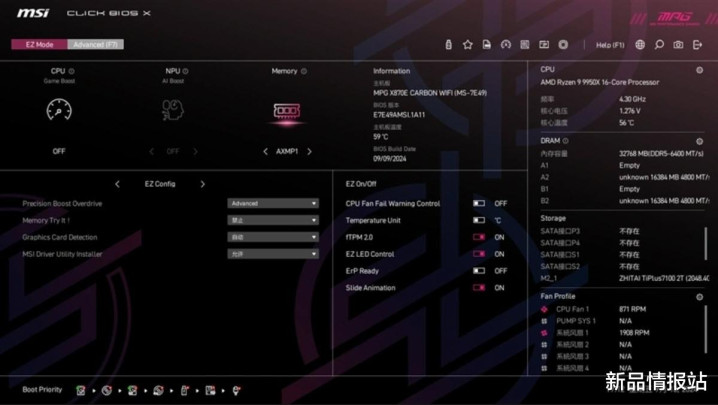The width and height of the screenshot is (718, 405).
Task: Click the CPU Fan 1 fan icon
Action: [544, 309]
